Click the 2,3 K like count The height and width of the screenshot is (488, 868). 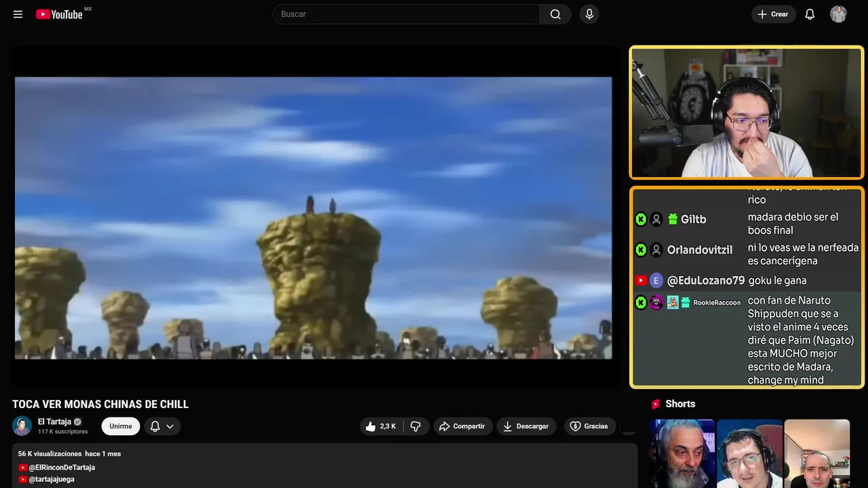[388, 426]
